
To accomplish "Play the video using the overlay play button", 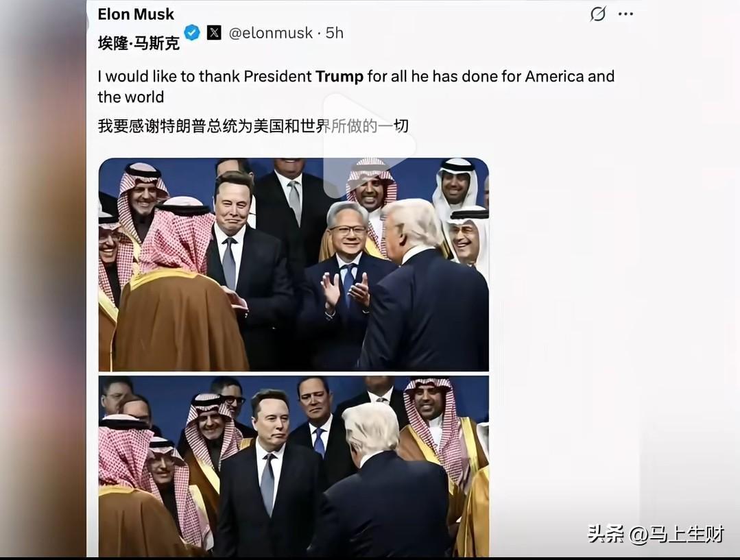I will [370, 146].
